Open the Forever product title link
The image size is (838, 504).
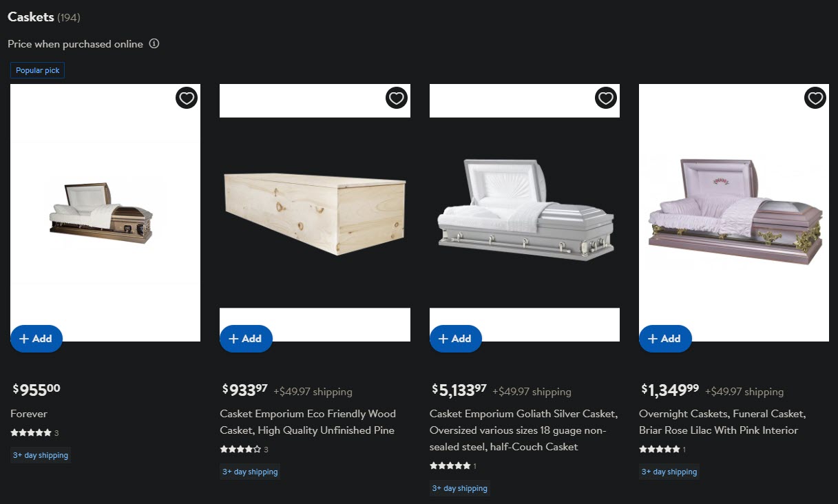point(29,414)
